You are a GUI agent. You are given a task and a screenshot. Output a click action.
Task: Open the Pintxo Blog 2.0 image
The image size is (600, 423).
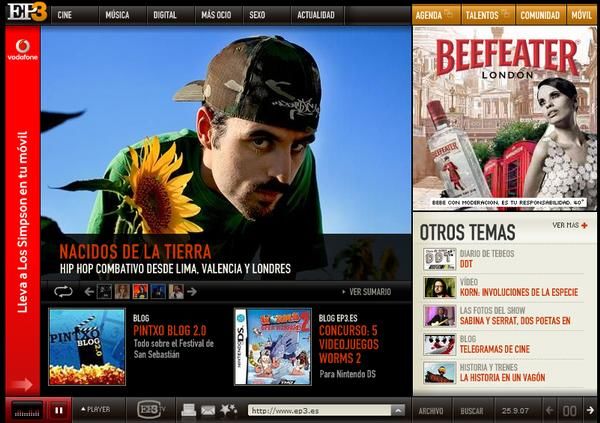(x=87, y=347)
